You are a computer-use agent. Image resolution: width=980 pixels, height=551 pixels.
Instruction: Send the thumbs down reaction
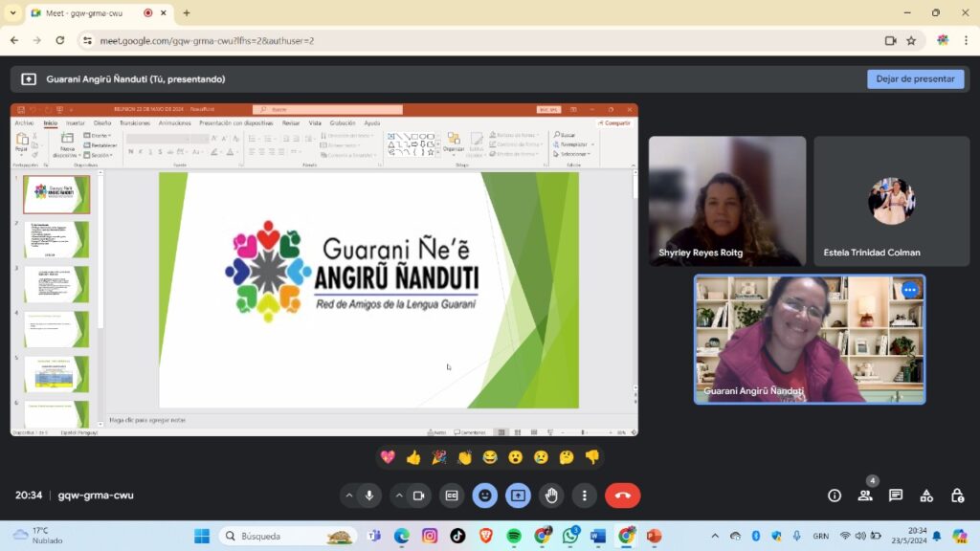tap(592, 457)
